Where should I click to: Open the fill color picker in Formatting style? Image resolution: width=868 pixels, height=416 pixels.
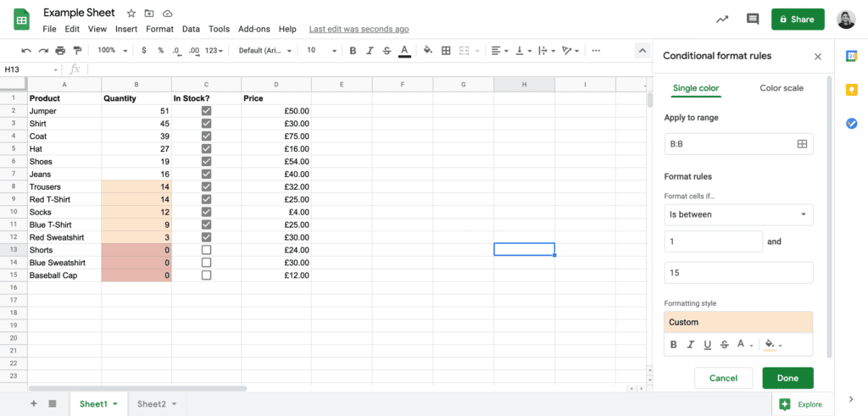click(772, 345)
